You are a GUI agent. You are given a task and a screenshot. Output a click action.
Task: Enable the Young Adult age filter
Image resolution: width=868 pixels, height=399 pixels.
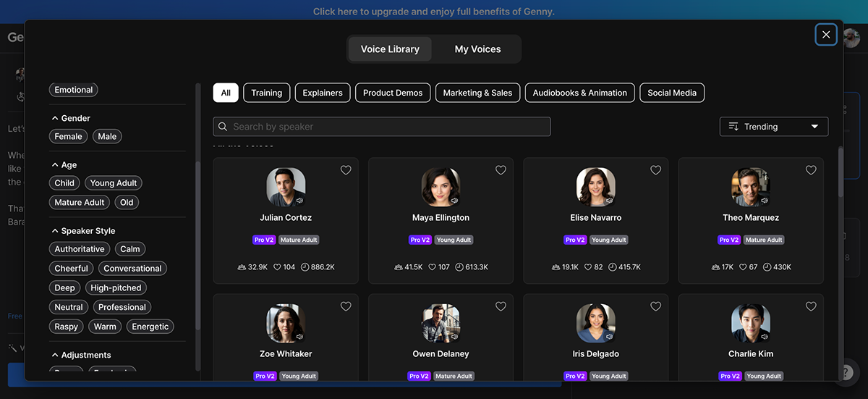(113, 183)
